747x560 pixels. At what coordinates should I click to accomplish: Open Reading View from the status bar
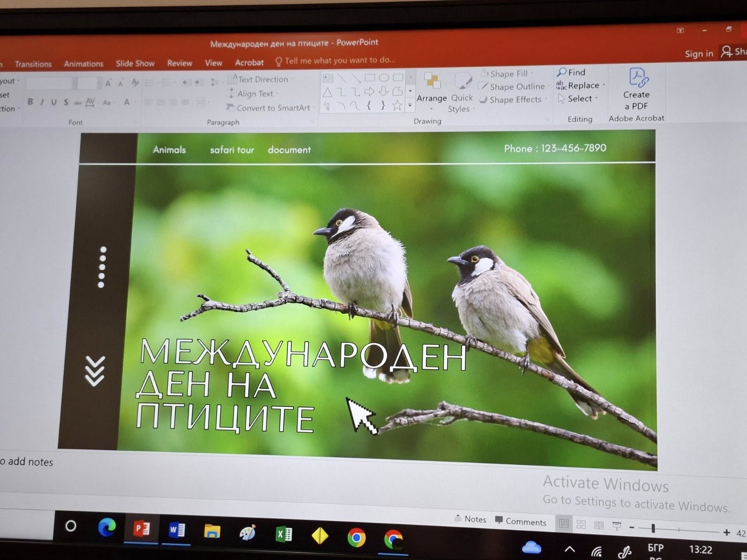coord(599,525)
